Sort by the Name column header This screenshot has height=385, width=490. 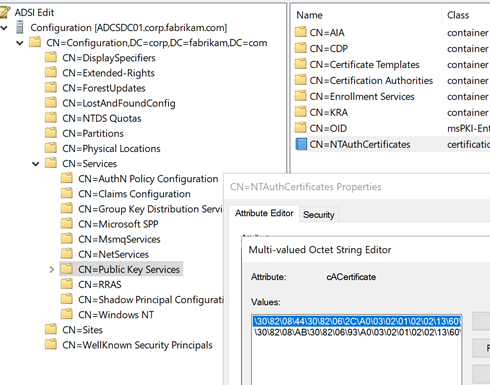click(367, 15)
